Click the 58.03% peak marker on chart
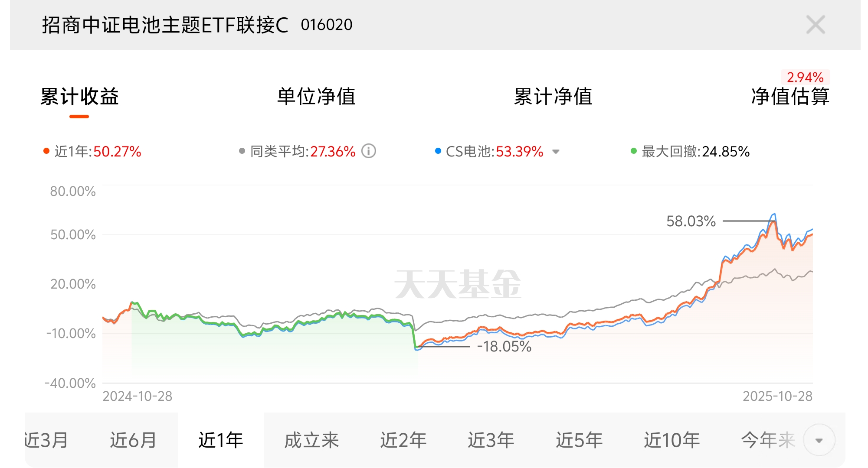868x468 pixels. 691,221
